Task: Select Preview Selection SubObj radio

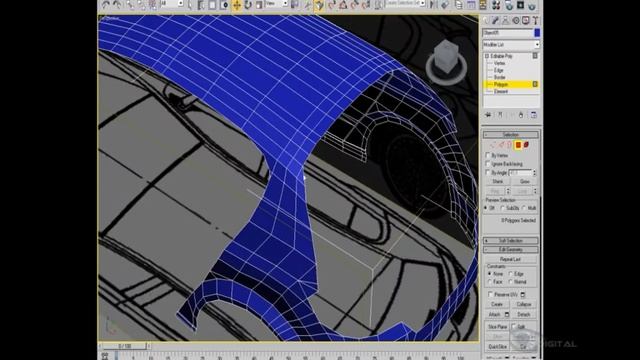Action: click(x=502, y=208)
